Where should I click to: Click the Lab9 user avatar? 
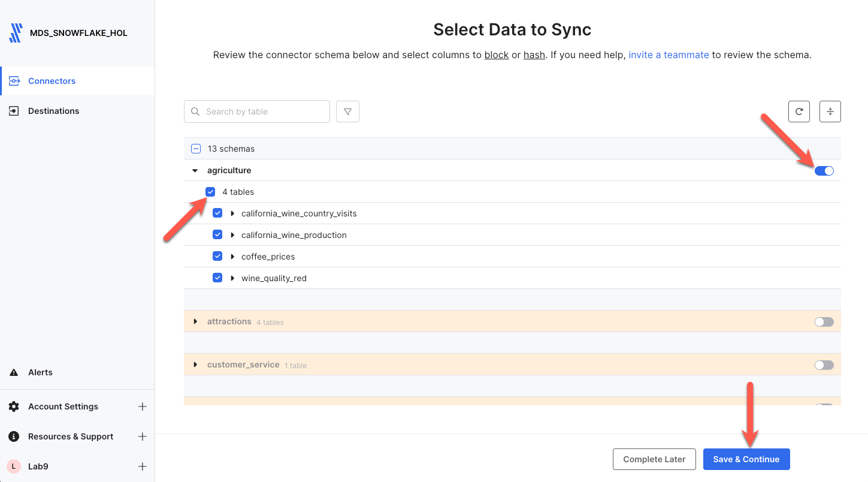point(14,466)
